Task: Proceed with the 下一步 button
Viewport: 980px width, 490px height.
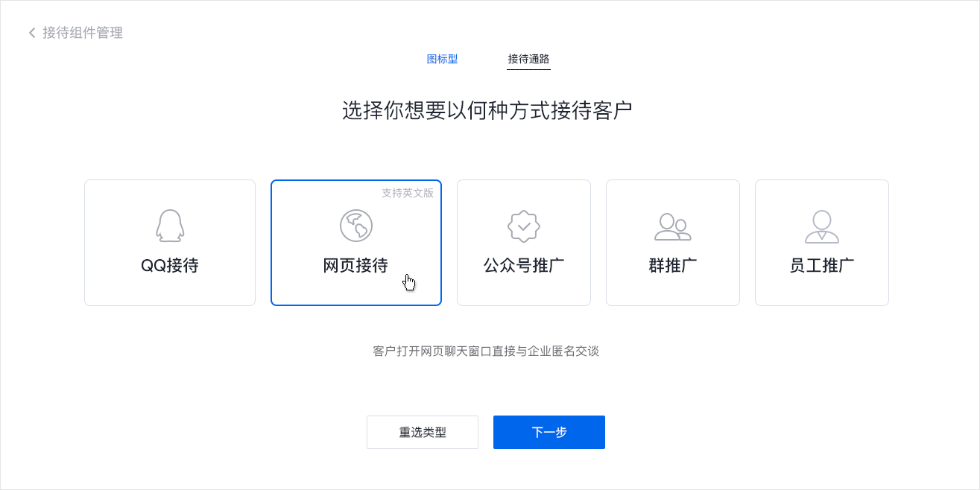Action: pyautogui.click(x=549, y=432)
